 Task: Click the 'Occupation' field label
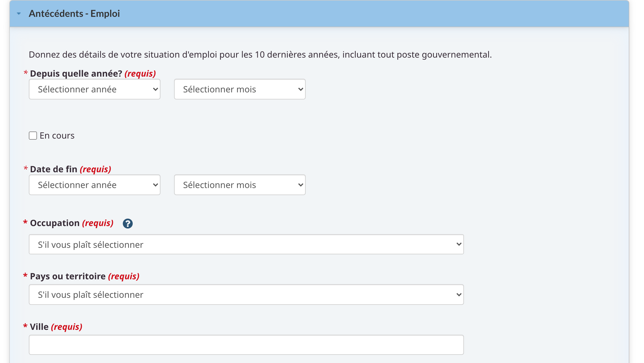[x=55, y=223]
